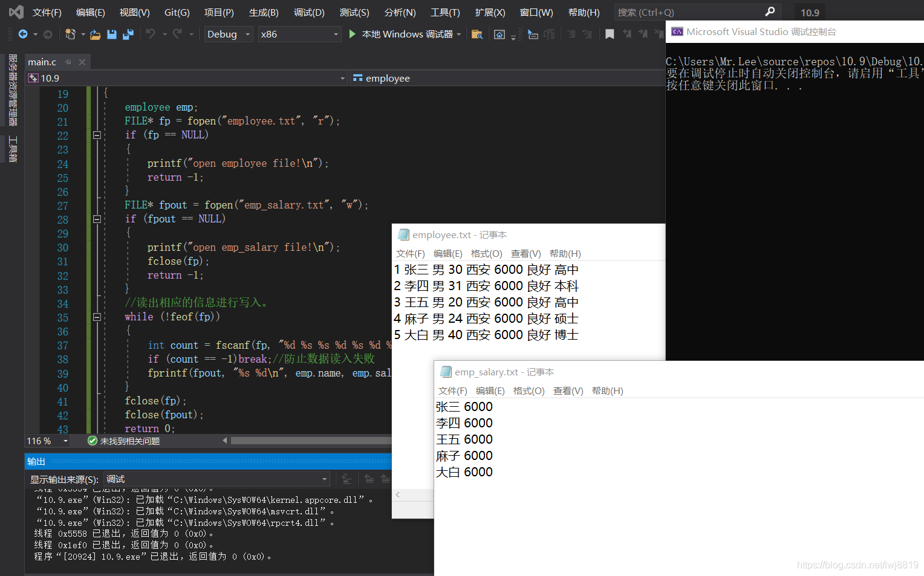Viewport: 924px width, 576px height.
Task: Close the main.c editor tab
Action: [x=82, y=62]
